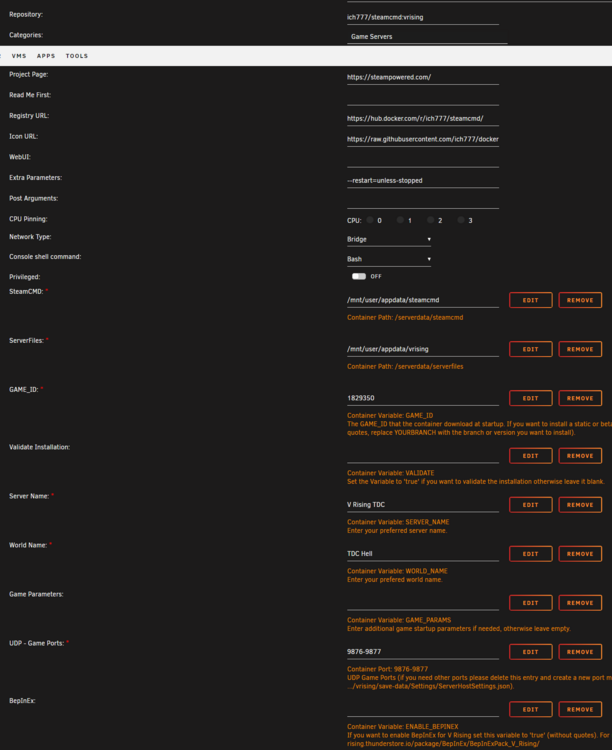Focus the empty Read Me First field
612x750 pixels.
[x=423, y=98]
